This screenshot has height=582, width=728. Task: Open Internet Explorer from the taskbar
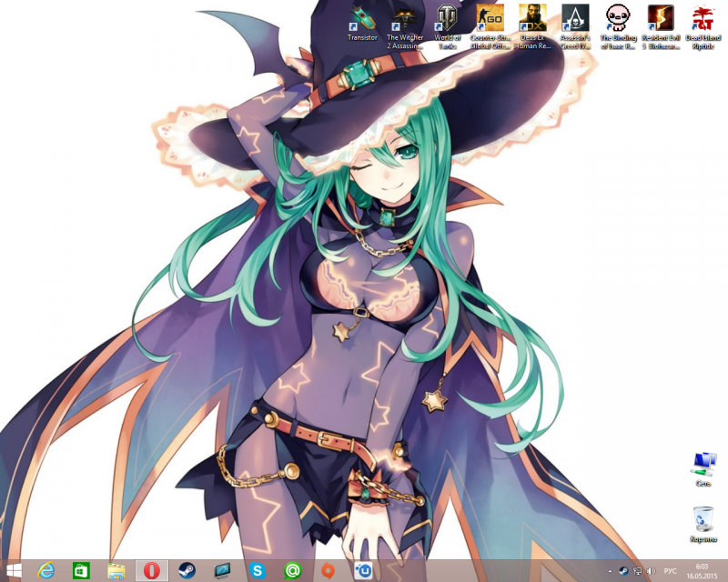(x=46, y=570)
